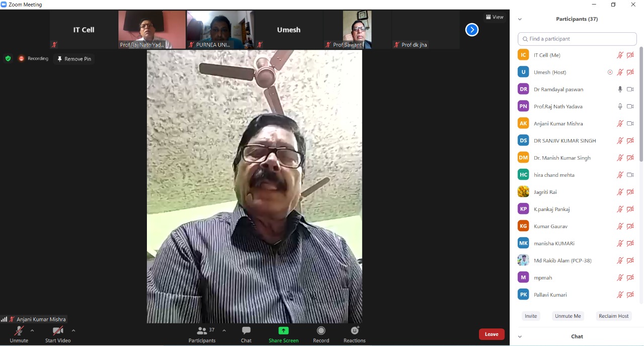Start recording with Record icon
This screenshot has width=644, height=346.
[x=321, y=331]
